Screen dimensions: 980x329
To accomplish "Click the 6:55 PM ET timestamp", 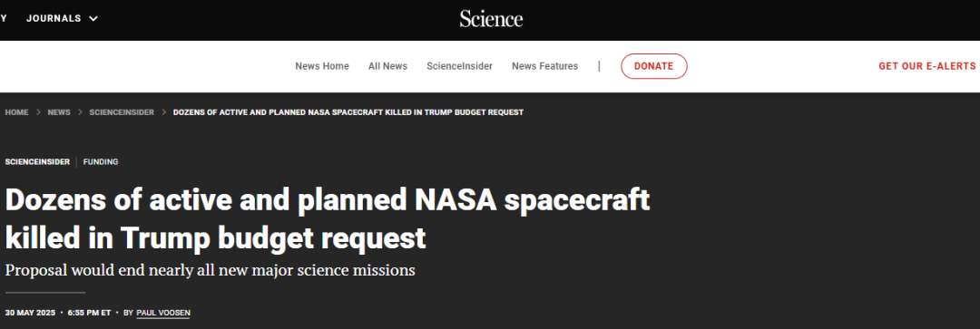I will [89, 312].
